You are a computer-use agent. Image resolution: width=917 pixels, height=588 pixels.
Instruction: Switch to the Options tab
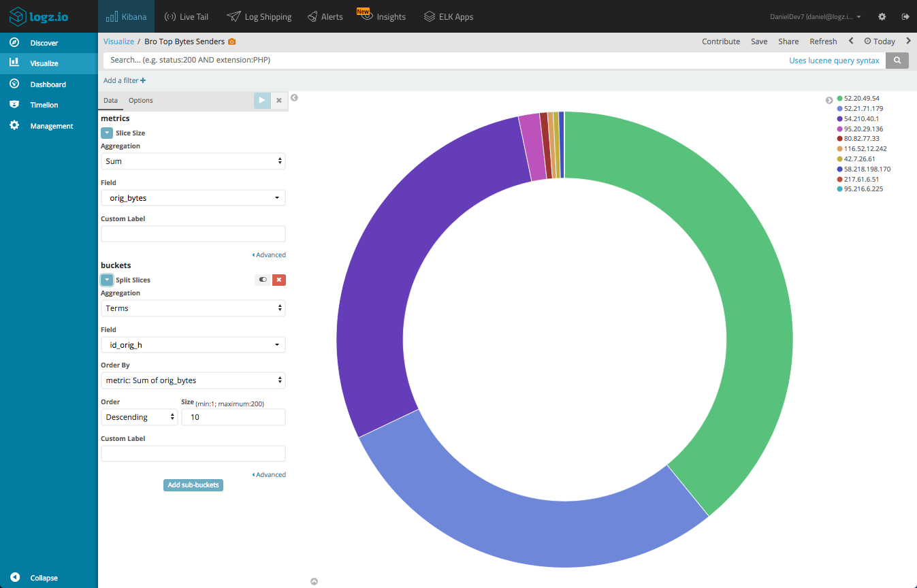[141, 101]
